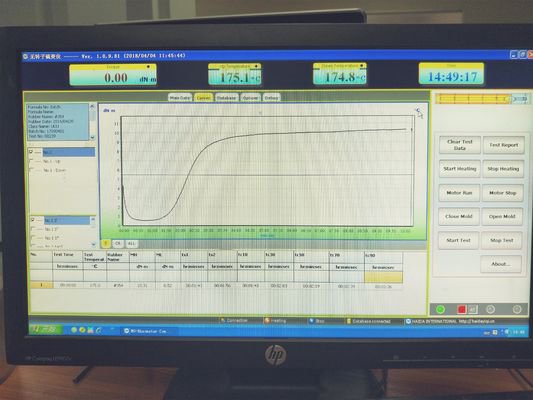
Task: Click the Motor Run button
Action: tap(459, 193)
